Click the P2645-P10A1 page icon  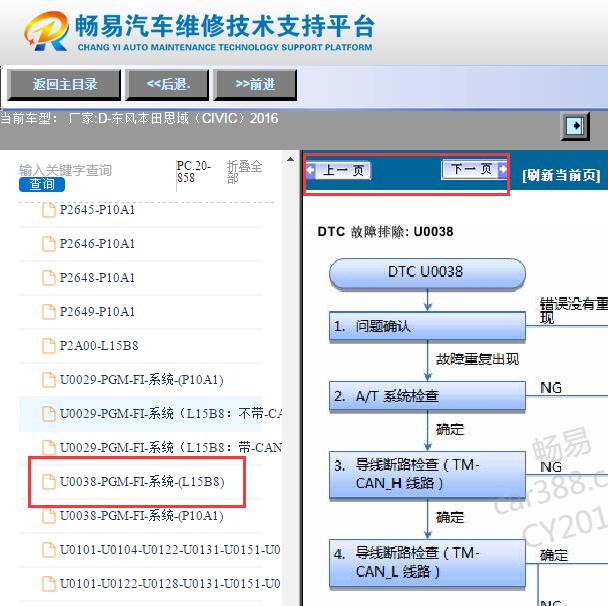tap(49, 210)
